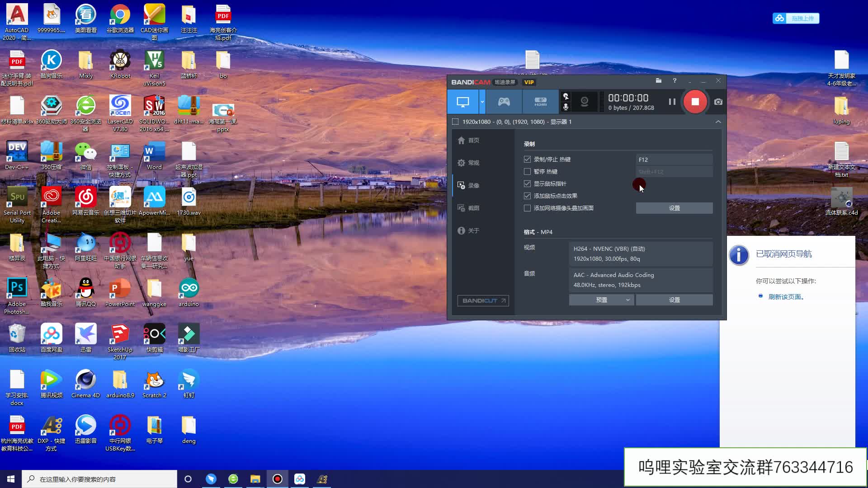Image resolution: width=868 pixels, height=488 pixels.
Task: Open BANDICUT from the panel corner
Action: point(483,300)
